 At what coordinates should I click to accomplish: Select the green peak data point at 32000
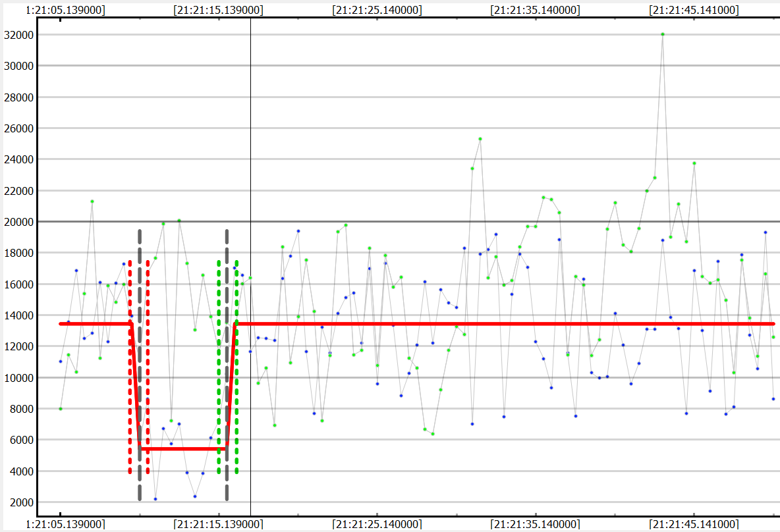[663, 34]
